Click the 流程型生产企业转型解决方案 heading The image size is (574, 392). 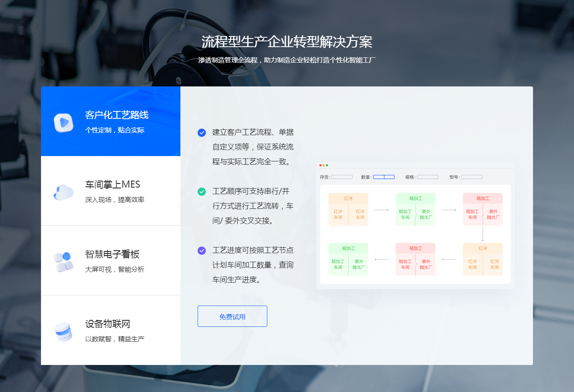coord(287,42)
